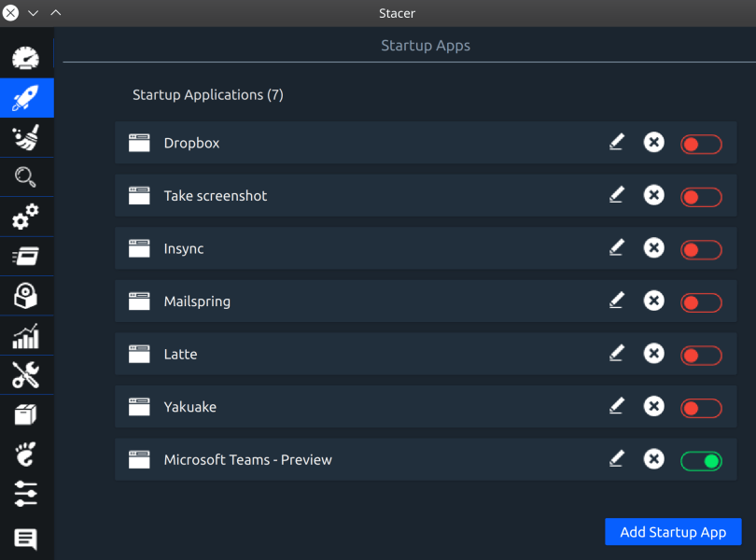The width and height of the screenshot is (756, 560).
Task: Close the Stacer window
Action: (x=10, y=12)
